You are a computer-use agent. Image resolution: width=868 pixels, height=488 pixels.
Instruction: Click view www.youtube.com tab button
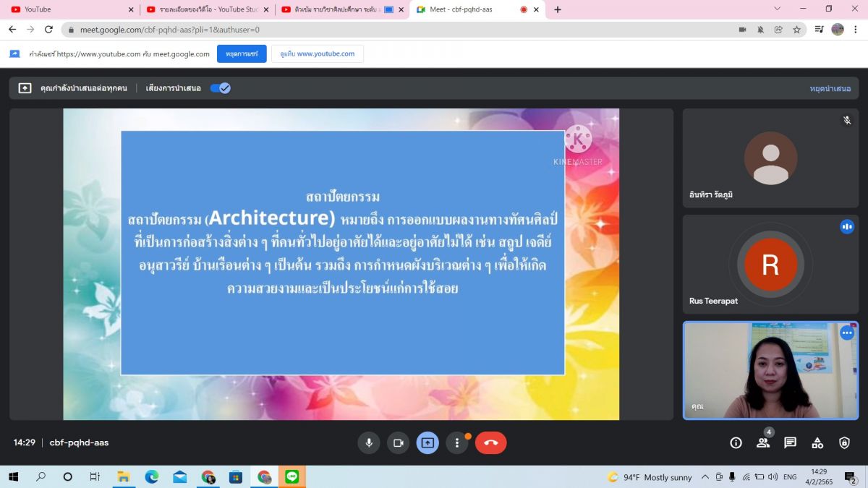coord(318,54)
